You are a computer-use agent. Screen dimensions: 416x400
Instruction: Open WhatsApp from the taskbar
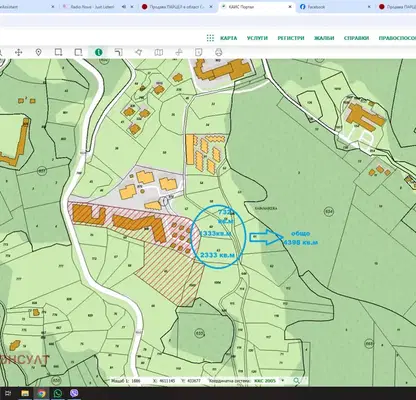point(58,394)
